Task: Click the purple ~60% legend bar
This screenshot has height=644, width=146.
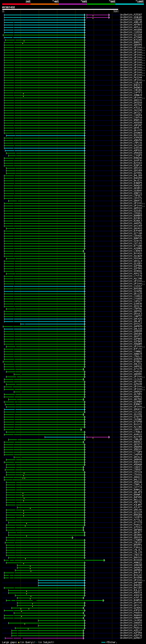Action: pyautogui.click(x=73, y=4)
